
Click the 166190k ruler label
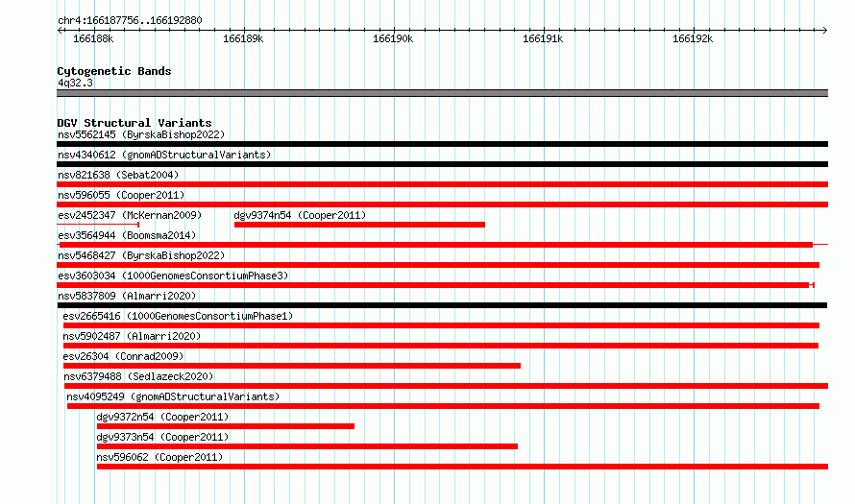pyautogui.click(x=393, y=38)
